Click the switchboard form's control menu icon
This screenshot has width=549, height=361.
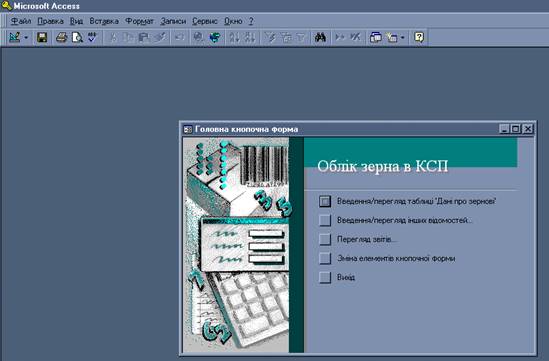click(x=188, y=130)
